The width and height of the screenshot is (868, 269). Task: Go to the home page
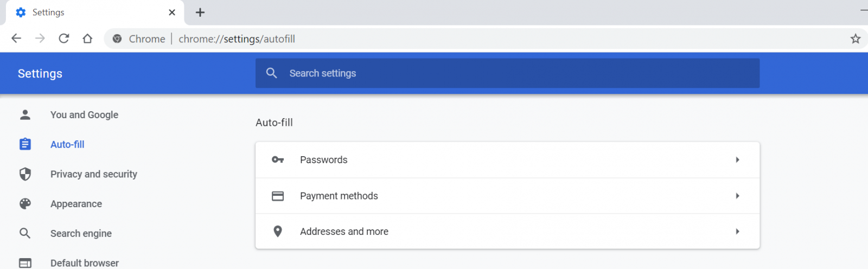coord(87,39)
